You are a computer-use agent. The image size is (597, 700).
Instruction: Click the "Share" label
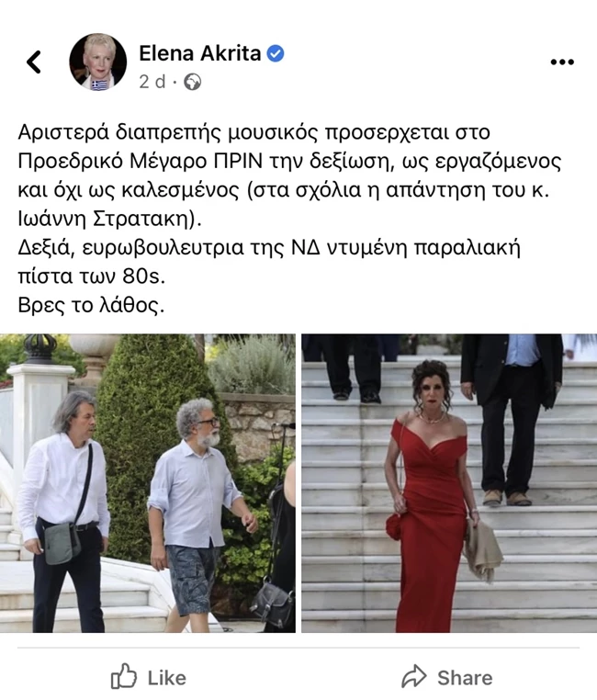click(x=465, y=678)
